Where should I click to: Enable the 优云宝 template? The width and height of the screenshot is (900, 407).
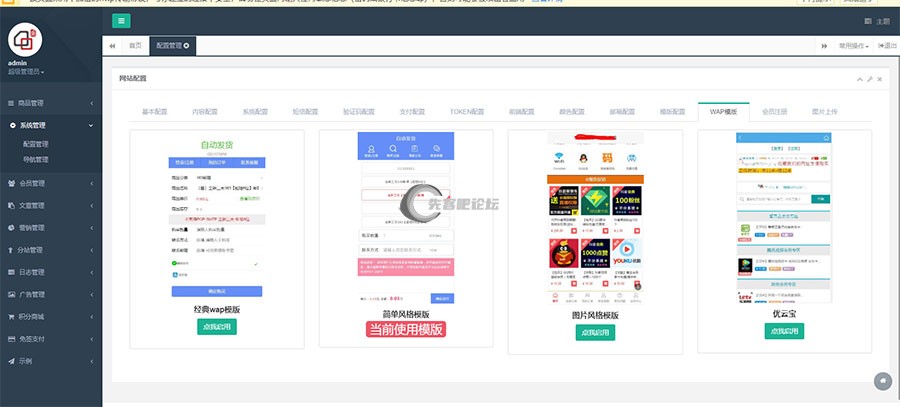pyautogui.click(x=784, y=332)
